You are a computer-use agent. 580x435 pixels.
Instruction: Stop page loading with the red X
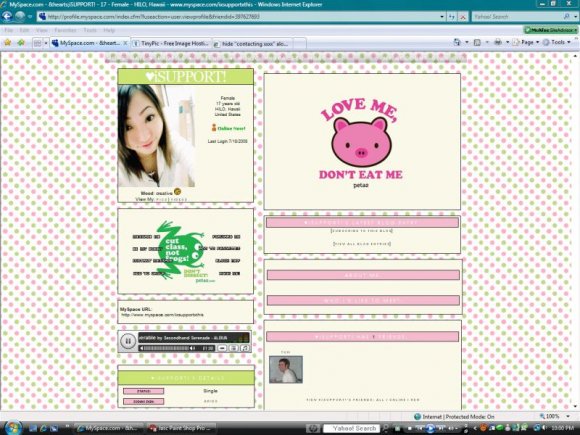tap(463, 17)
